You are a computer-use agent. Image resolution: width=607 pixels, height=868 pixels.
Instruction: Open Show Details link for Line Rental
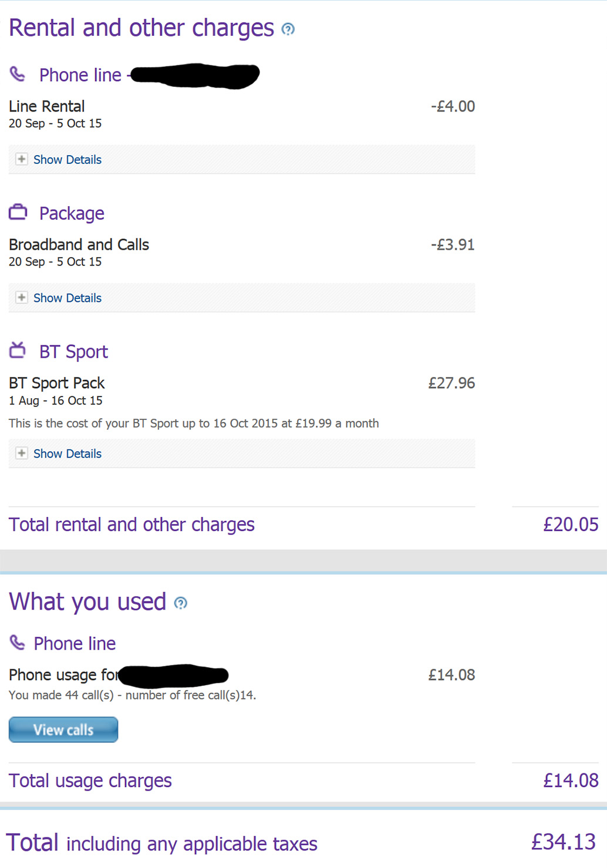click(67, 160)
